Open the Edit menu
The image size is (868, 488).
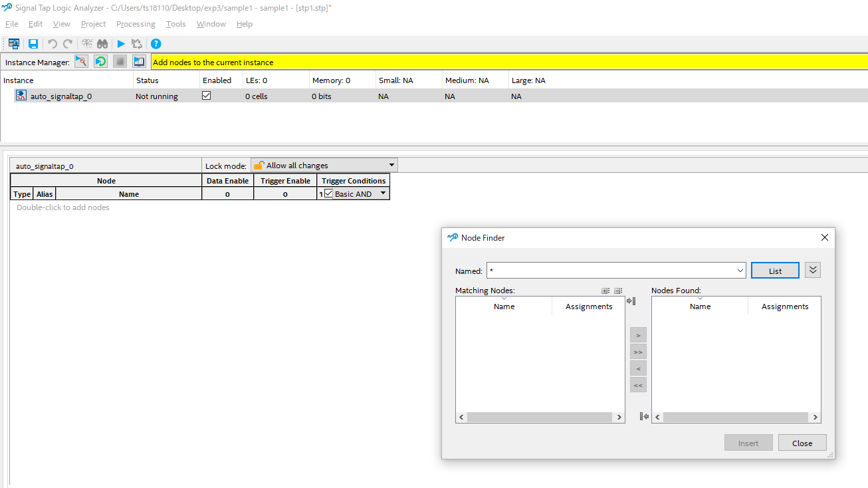[x=36, y=24]
